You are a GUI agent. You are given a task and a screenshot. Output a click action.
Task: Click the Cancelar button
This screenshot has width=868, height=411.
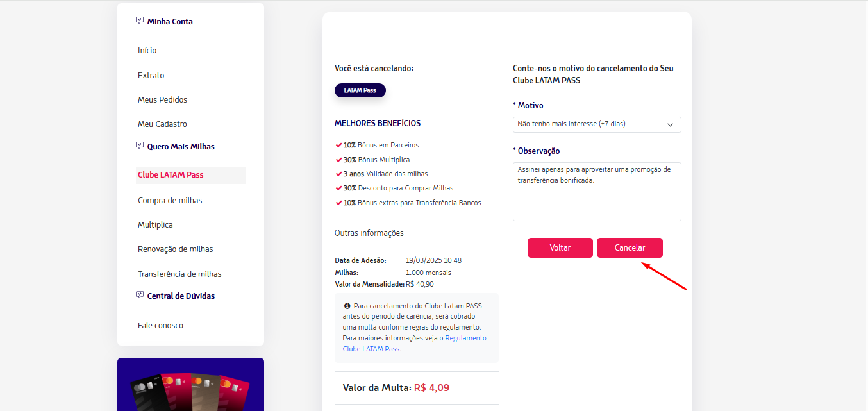coord(630,248)
